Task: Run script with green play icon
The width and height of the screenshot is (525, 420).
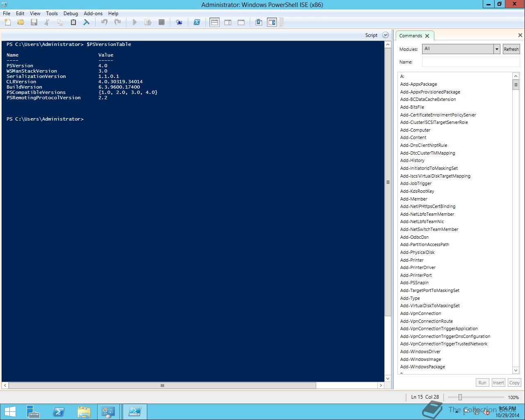Action: click(135, 23)
